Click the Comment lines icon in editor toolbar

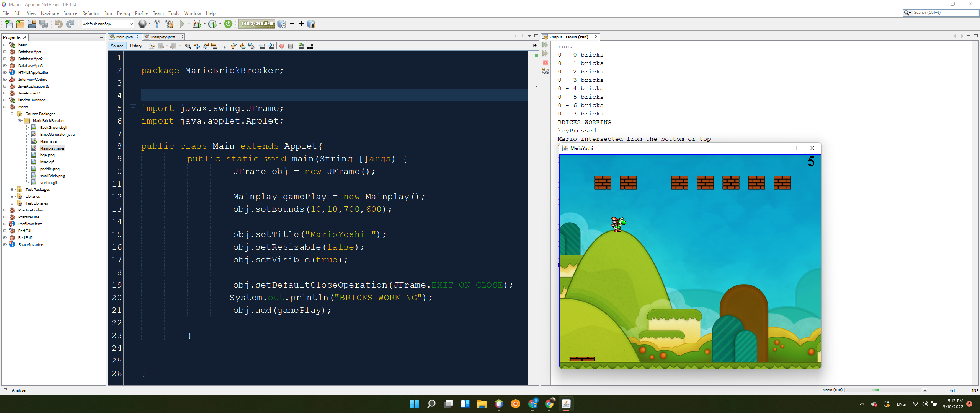(x=301, y=46)
